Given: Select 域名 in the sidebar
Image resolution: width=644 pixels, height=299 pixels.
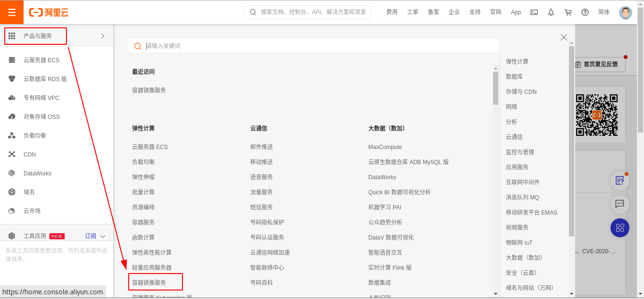Looking at the screenshot, I should coord(29,192).
